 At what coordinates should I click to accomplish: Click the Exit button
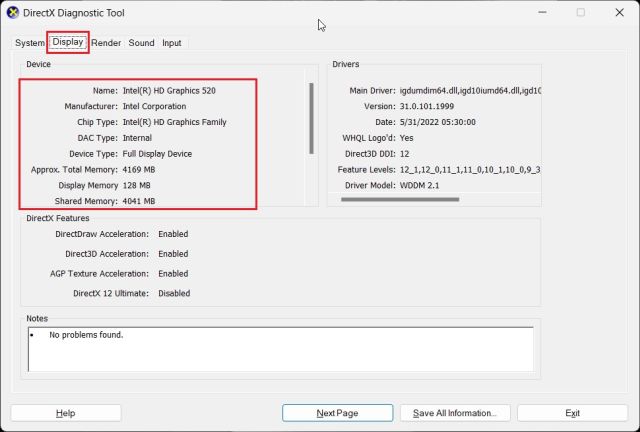572,413
